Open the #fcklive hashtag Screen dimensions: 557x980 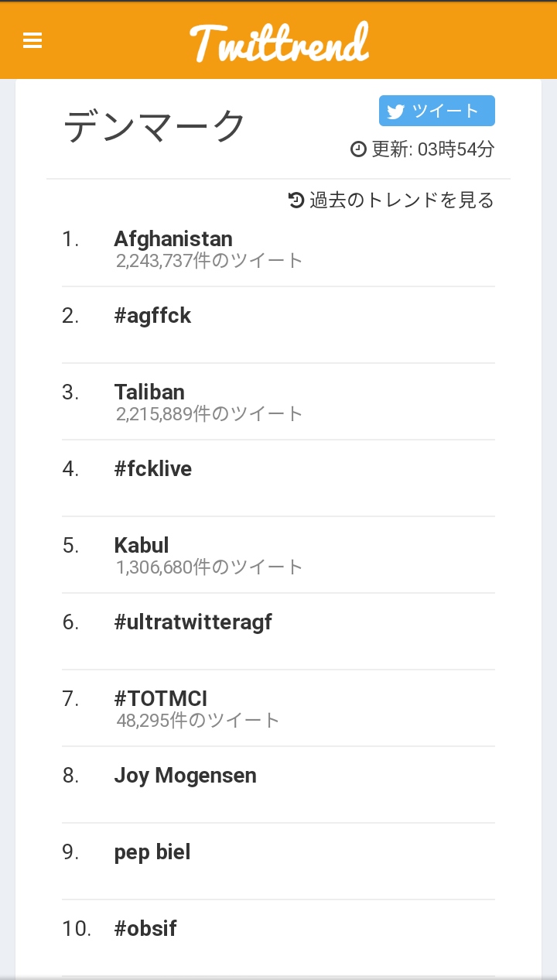153,468
